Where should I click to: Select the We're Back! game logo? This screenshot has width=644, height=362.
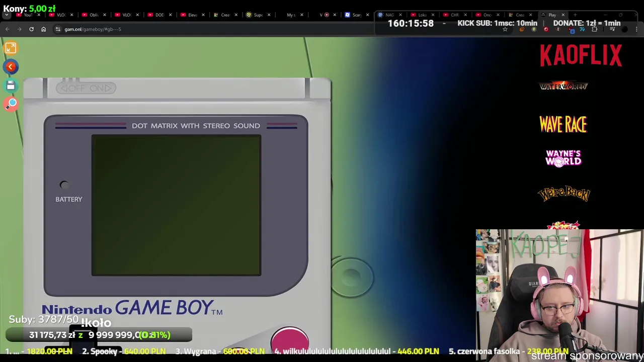coord(563,193)
